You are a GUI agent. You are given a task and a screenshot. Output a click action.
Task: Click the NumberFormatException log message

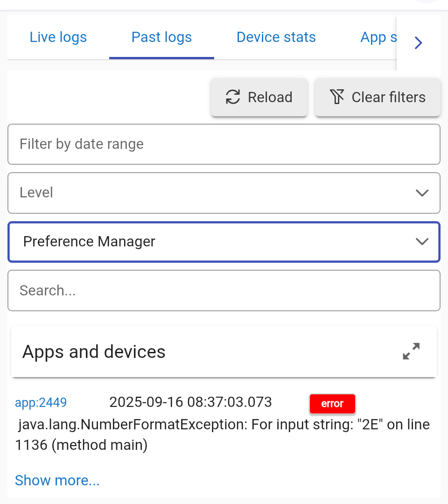pos(223,434)
